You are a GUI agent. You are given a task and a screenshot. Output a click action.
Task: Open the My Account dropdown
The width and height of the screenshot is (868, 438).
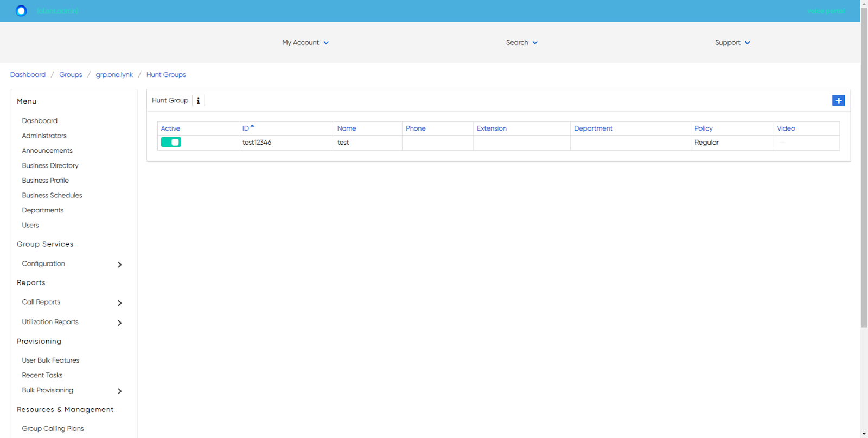(x=305, y=43)
